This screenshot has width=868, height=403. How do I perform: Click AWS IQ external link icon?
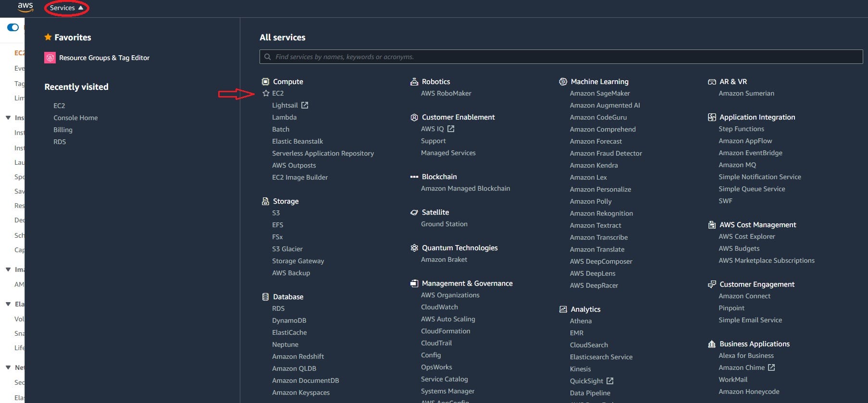click(451, 129)
